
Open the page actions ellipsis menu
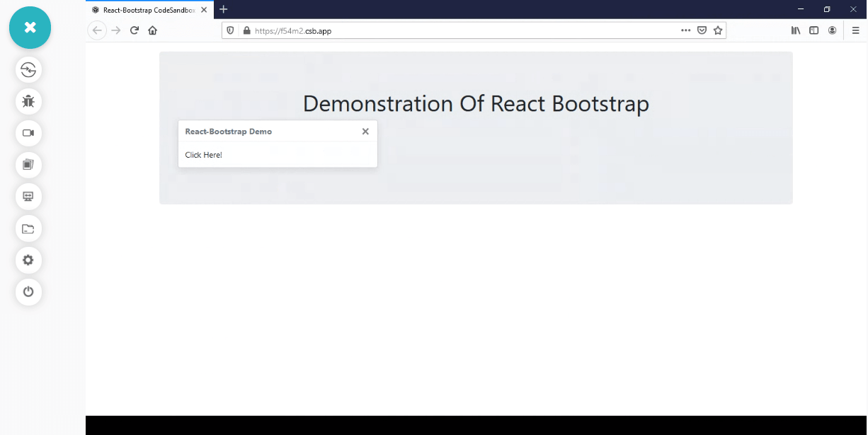(x=685, y=30)
